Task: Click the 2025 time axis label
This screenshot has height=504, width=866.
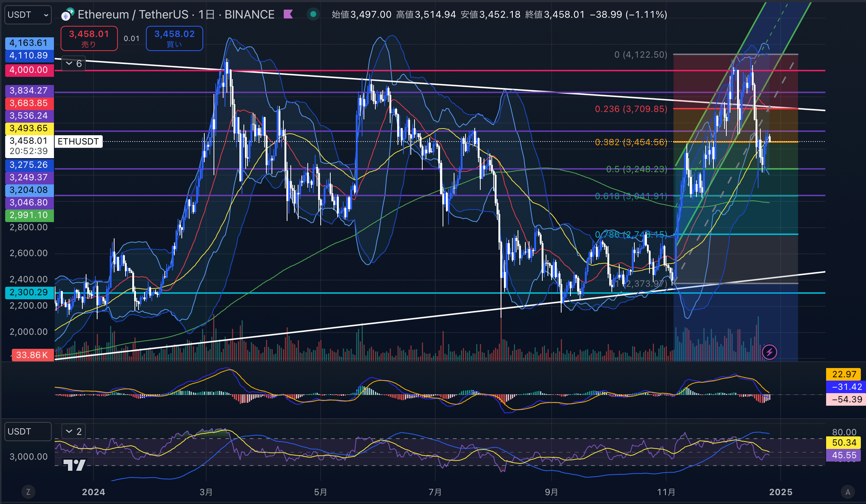Action: [x=781, y=492]
